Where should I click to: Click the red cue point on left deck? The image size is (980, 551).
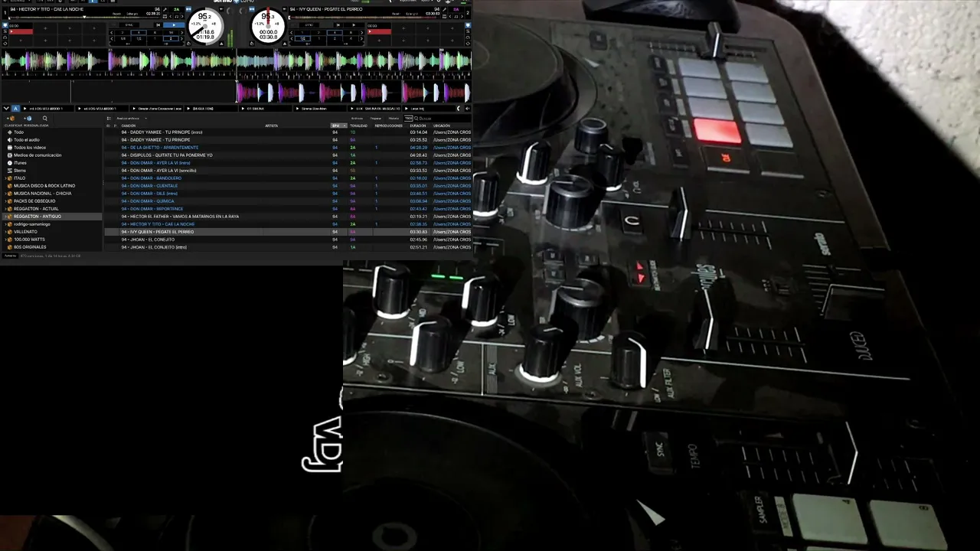[21, 31]
